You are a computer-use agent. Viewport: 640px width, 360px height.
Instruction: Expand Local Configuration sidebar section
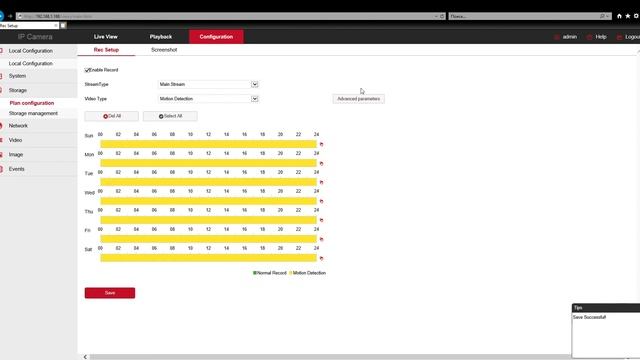[x=38, y=51]
